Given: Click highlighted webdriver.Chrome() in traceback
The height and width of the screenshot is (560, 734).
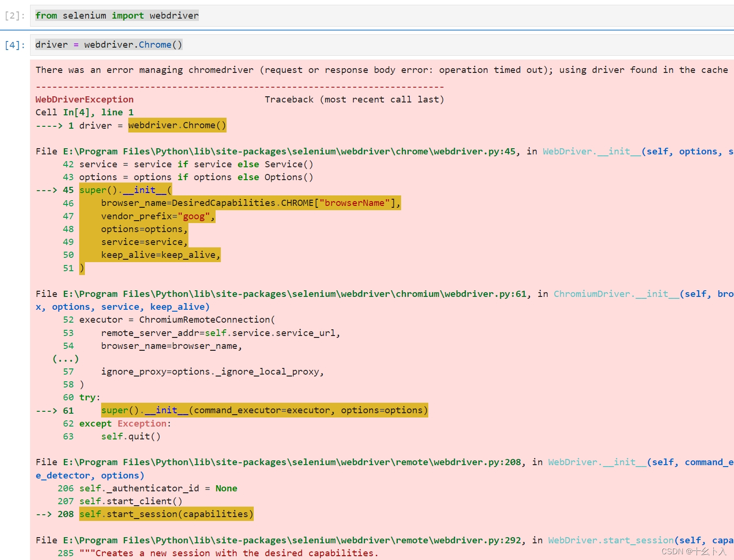Looking at the screenshot, I should pos(177,125).
